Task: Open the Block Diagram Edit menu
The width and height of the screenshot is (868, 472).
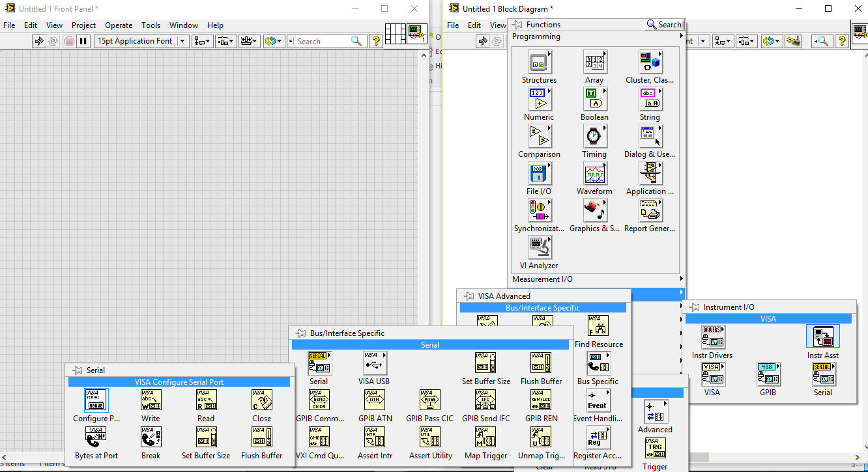Action: [474, 25]
